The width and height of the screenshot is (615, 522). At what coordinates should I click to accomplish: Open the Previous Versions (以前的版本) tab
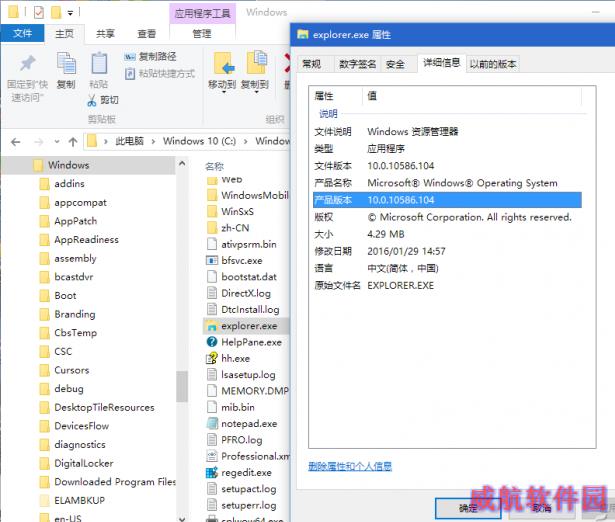point(493,64)
